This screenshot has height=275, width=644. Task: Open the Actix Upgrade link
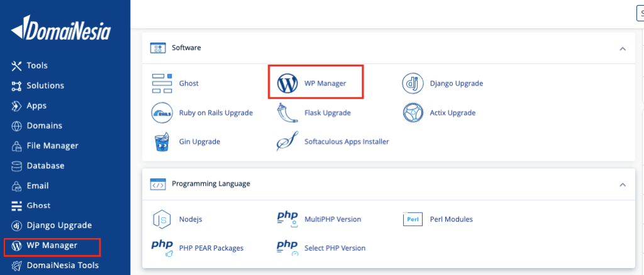click(453, 113)
